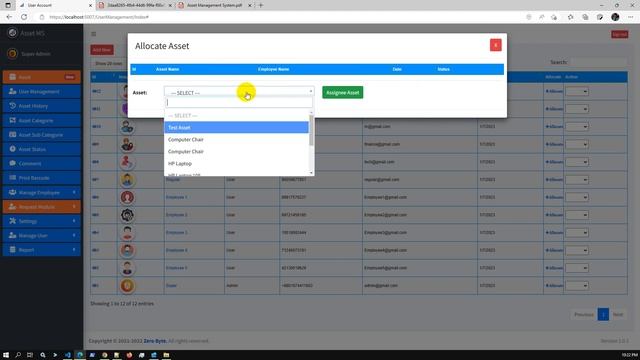Select Test Asset in the dropdown list

tap(236, 127)
